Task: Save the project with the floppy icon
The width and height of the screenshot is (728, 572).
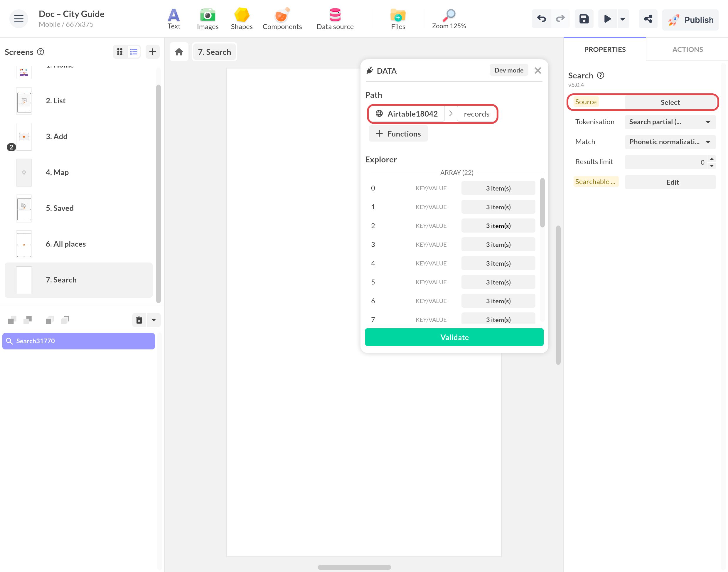Action: coord(584,19)
